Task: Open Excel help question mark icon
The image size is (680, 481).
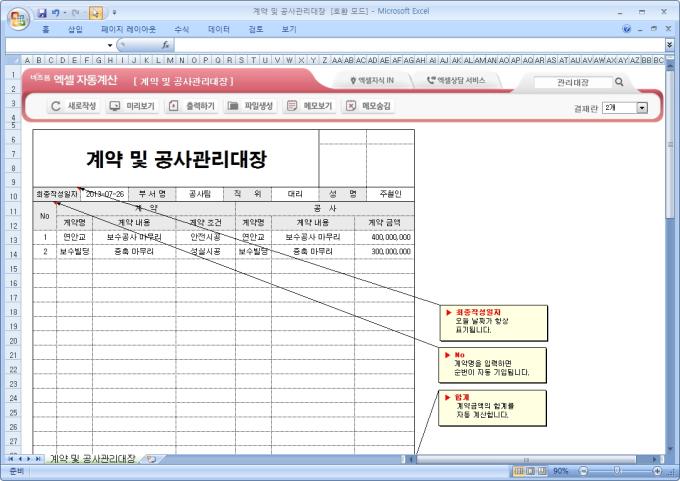Action: pos(627,29)
